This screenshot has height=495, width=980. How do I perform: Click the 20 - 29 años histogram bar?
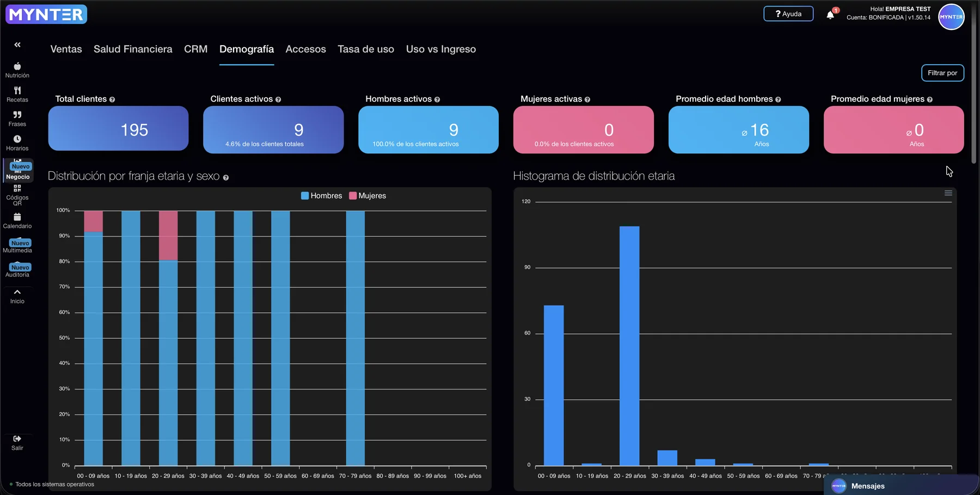tap(629, 345)
